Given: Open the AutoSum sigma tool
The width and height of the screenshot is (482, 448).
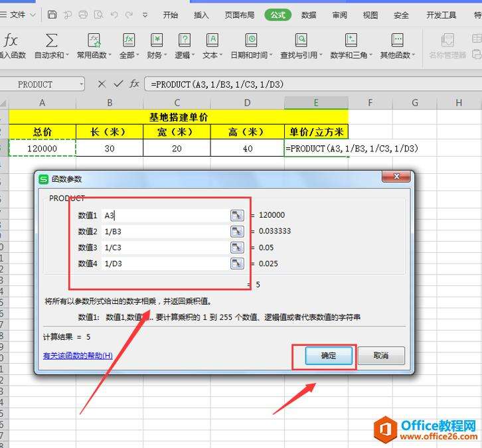Looking at the screenshot, I should (x=51, y=40).
